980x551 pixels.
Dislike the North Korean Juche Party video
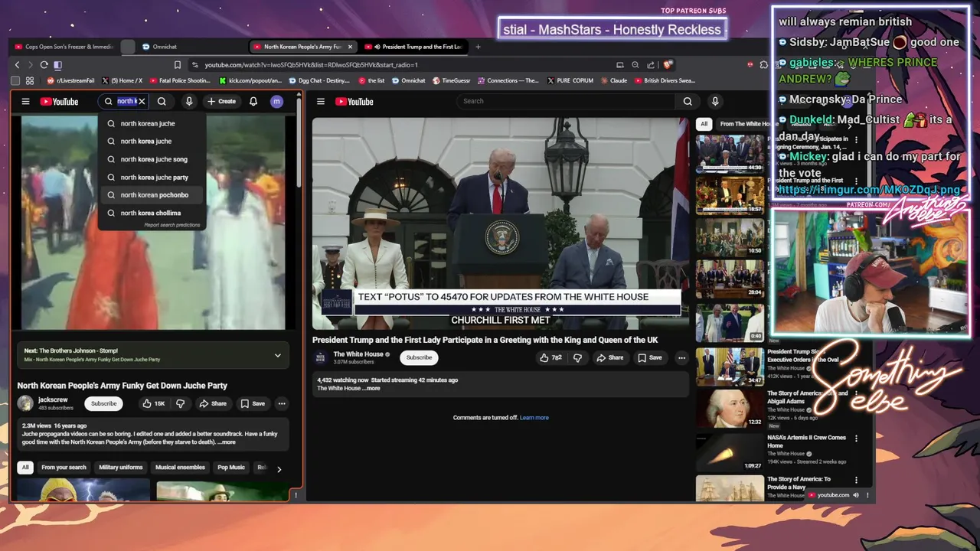[x=181, y=403]
